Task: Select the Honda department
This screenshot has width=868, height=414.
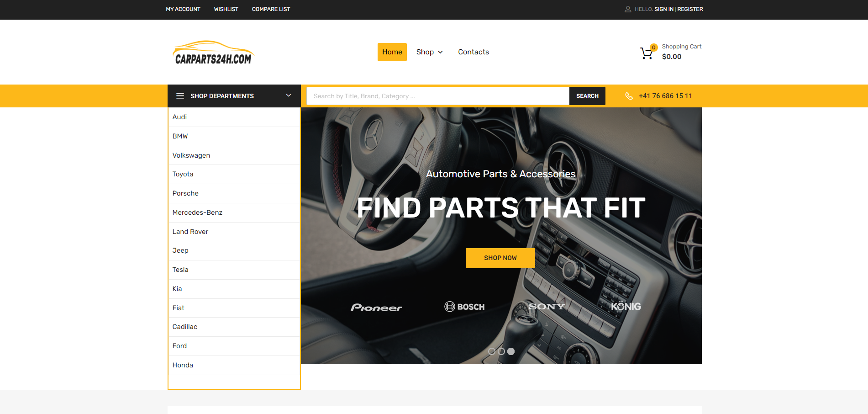Action: (234, 365)
